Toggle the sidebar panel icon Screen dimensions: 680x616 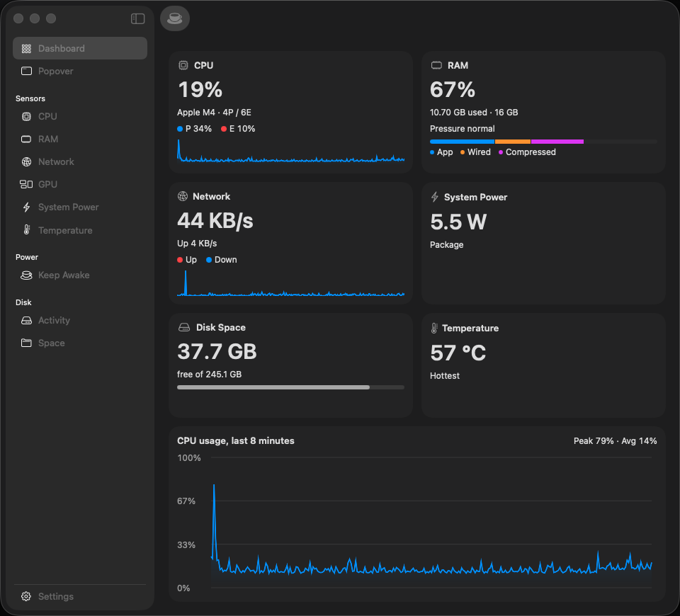click(137, 18)
